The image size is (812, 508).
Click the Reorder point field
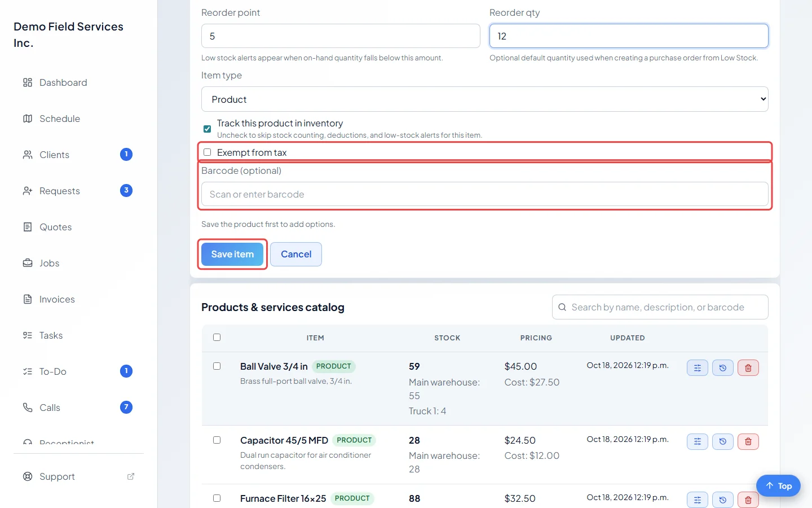[341, 36]
